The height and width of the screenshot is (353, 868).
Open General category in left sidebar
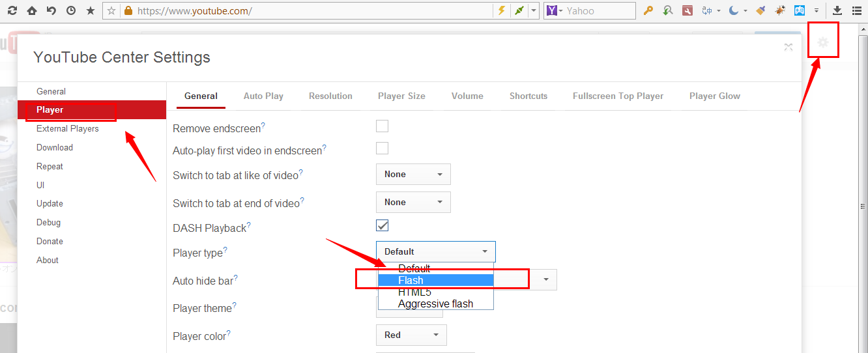pos(92,91)
